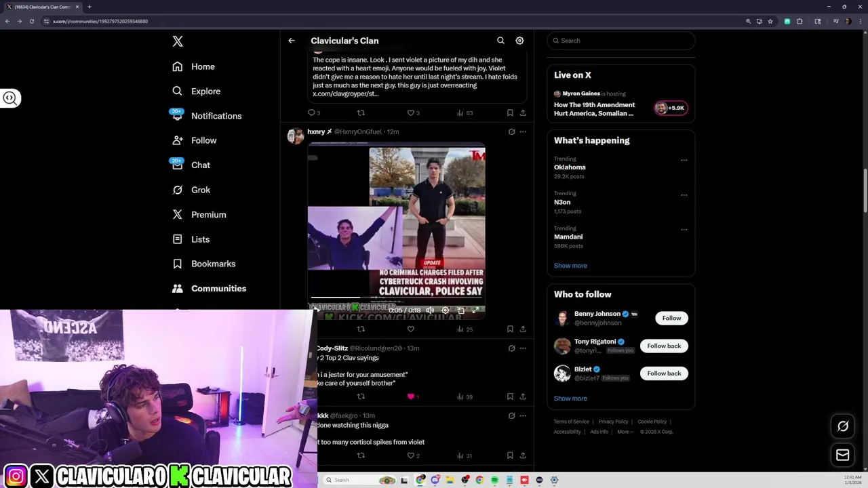View analytics of post with 25 views
Viewport: 868px width, 488px height.
coord(465,329)
